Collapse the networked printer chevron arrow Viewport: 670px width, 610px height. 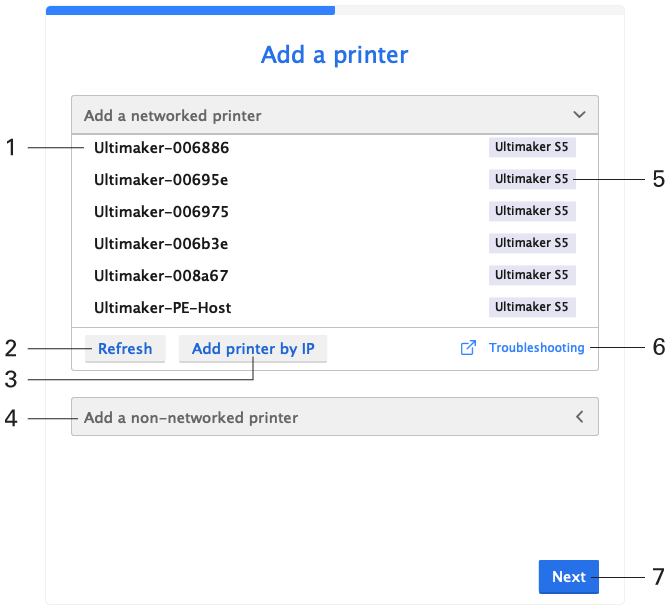[x=579, y=115]
